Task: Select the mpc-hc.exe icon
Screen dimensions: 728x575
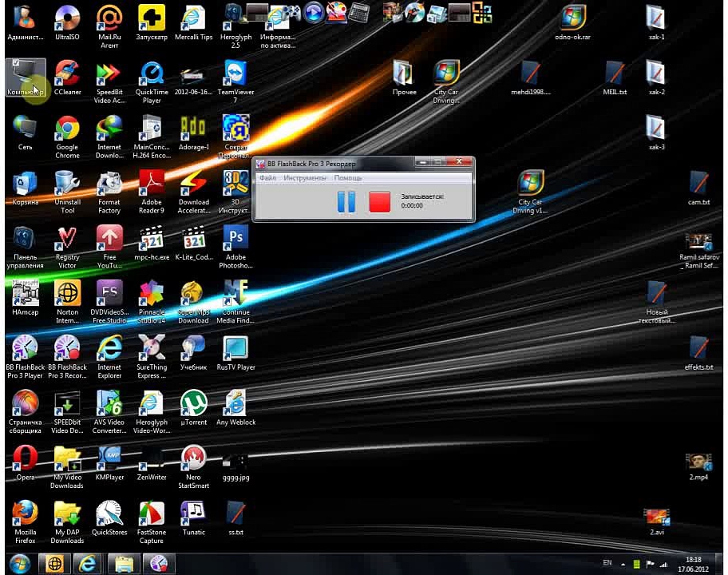Action: click(152, 244)
